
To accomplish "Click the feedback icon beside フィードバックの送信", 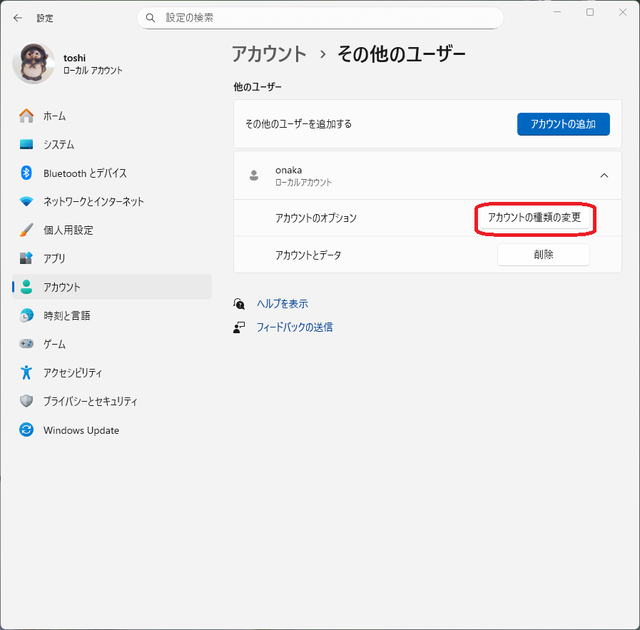I will tap(239, 327).
